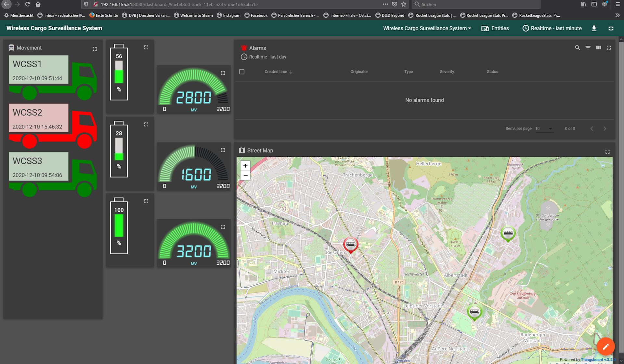Toggle dashboard fullscreen exit icon
Screen dimensions: 624x364
(x=611, y=29)
